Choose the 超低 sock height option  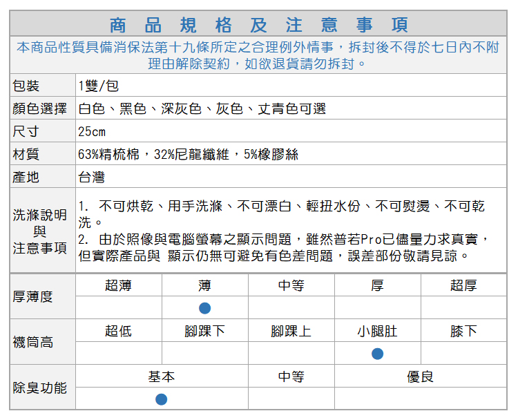click(x=118, y=331)
